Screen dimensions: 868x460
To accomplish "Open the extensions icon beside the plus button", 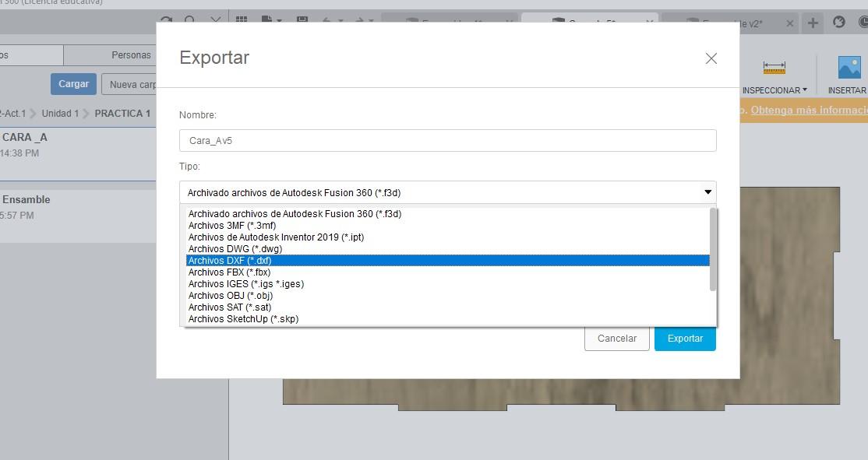I will point(839,22).
